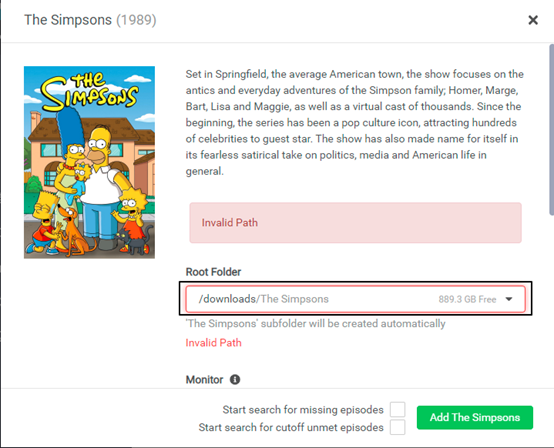The width and height of the screenshot is (554, 448).
Task: Enable Start search for missing episodes checkbox
Action: [397, 409]
